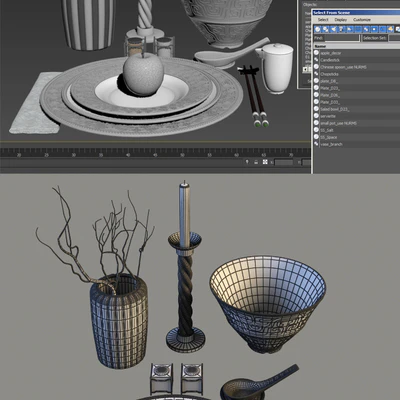The image size is (400, 400).
Task: Jump to frame 70 on the timeline
Action: pyautogui.click(x=291, y=155)
